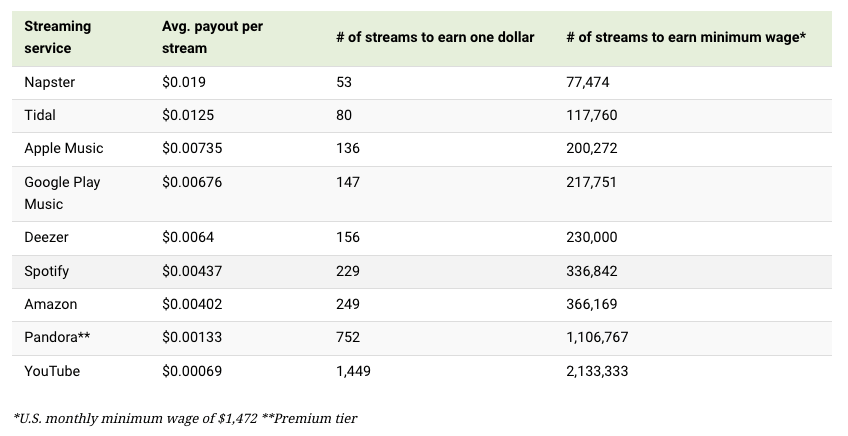Click the YouTube row name
Screen dimensions: 848x436
click(x=52, y=371)
